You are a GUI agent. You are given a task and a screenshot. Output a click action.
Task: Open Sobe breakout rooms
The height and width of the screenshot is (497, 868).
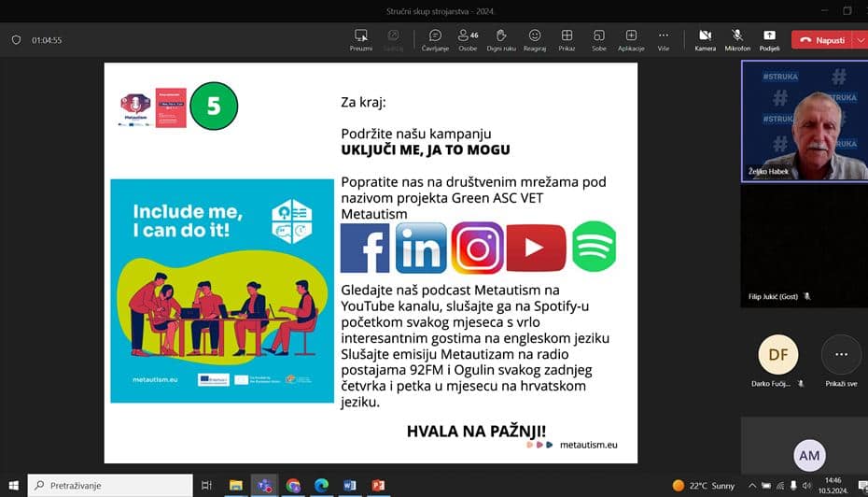pyautogui.click(x=599, y=40)
